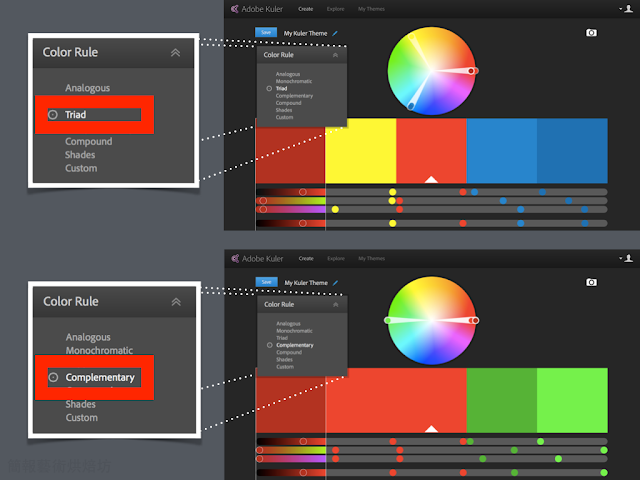
Task: Open the Explore tab in bottom window
Action: pyautogui.click(x=336, y=258)
